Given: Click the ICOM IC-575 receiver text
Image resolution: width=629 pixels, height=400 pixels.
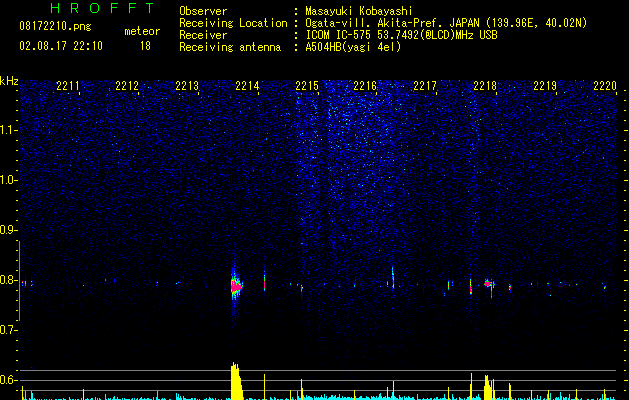Looking at the screenshot, I should pos(401,35).
